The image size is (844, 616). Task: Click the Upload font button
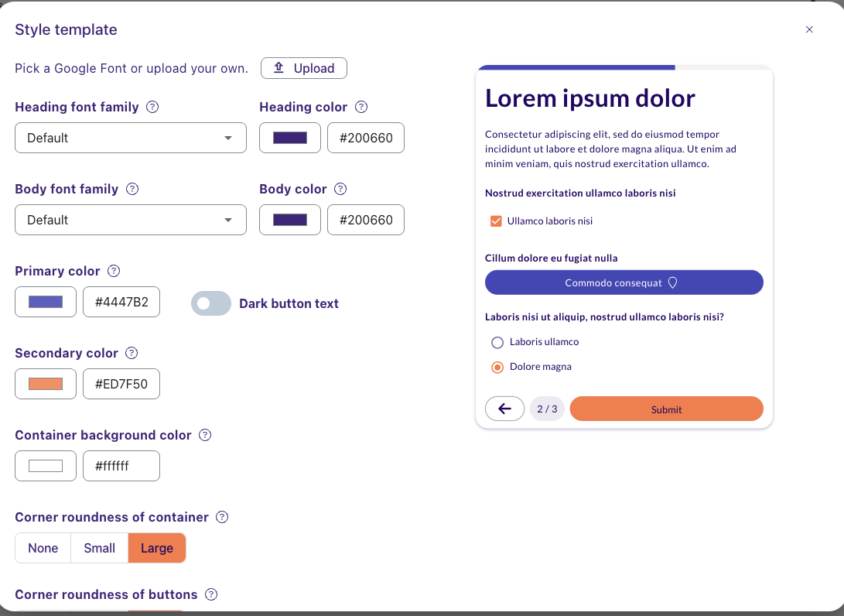303,68
